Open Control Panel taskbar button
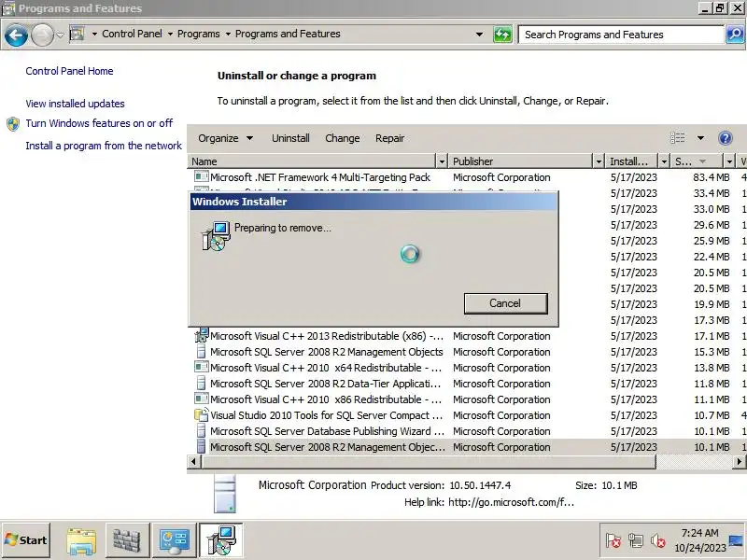The height and width of the screenshot is (560, 747). click(175, 540)
